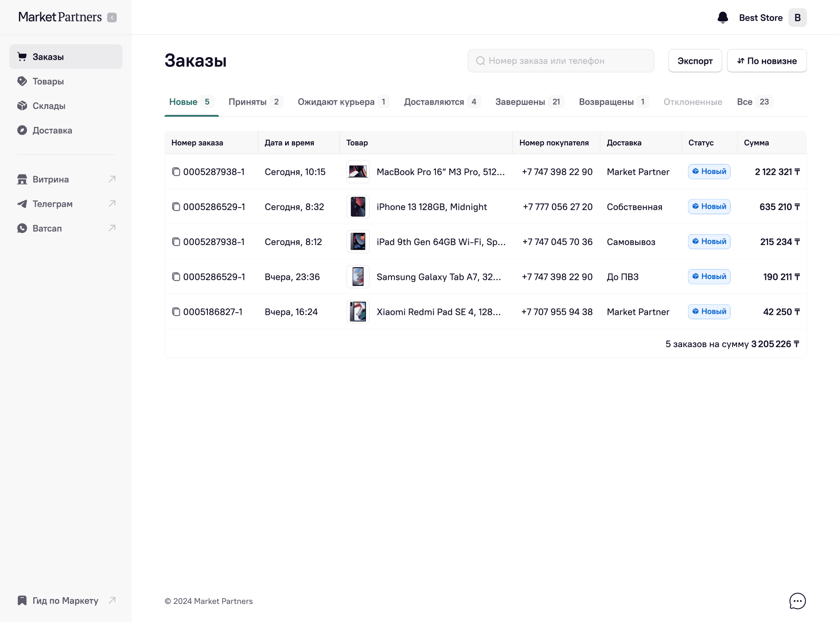This screenshot has height=622, width=840.
Task: Open the chat support bubble icon
Action: tap(797, 601)
